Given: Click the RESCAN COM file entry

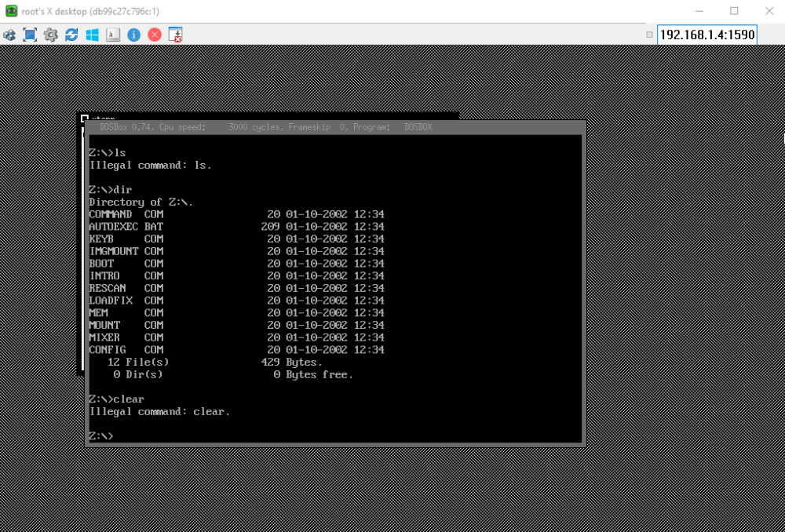Looking at the screenshot, I should (x=237, y=288).
